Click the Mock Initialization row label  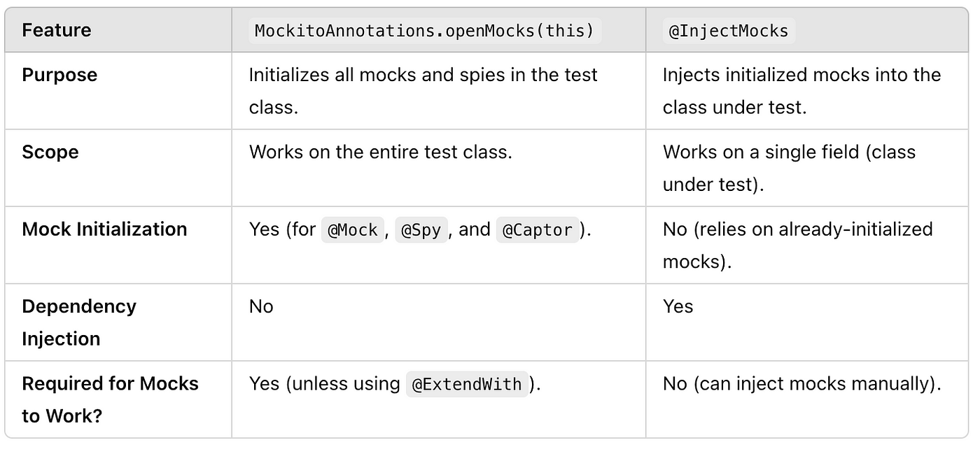104,229
